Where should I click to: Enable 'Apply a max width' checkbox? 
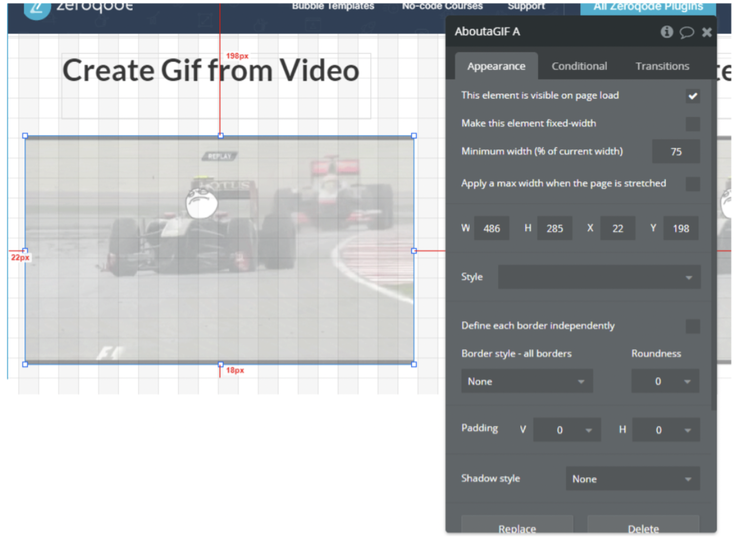pos(693,184)
